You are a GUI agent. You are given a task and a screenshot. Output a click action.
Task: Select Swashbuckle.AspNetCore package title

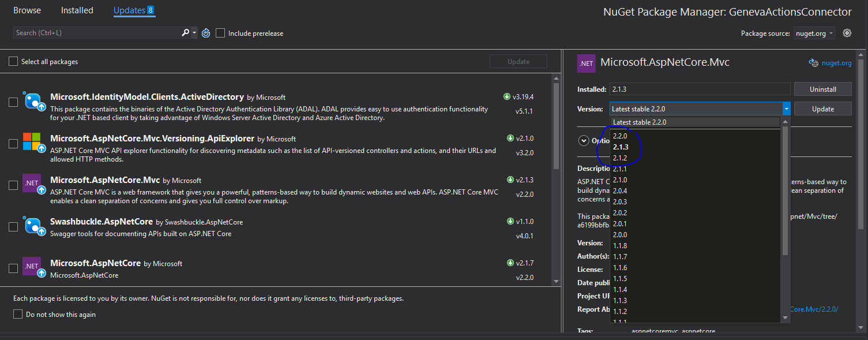[x=102, y=222]
